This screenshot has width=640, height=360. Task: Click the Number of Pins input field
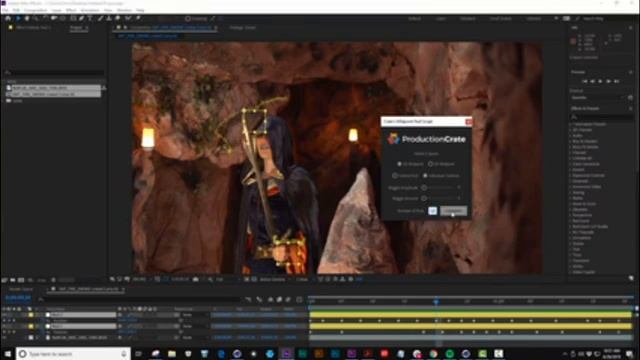tap(433, 211)
